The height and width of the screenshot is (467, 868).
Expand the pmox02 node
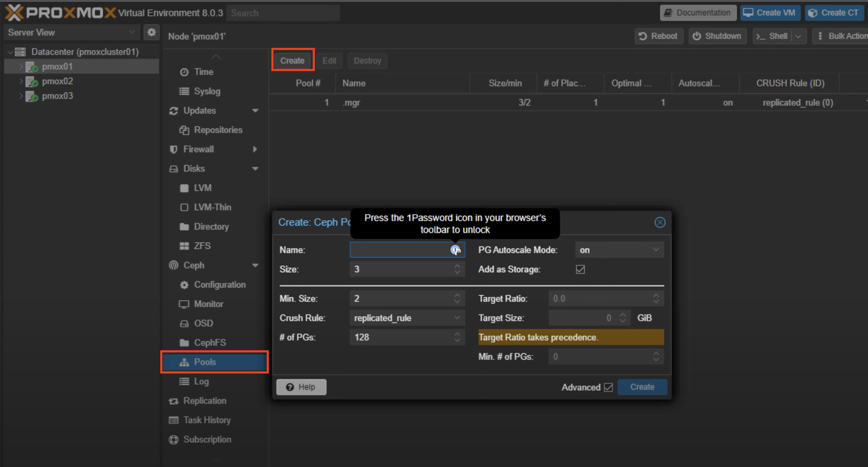[21, 81]
